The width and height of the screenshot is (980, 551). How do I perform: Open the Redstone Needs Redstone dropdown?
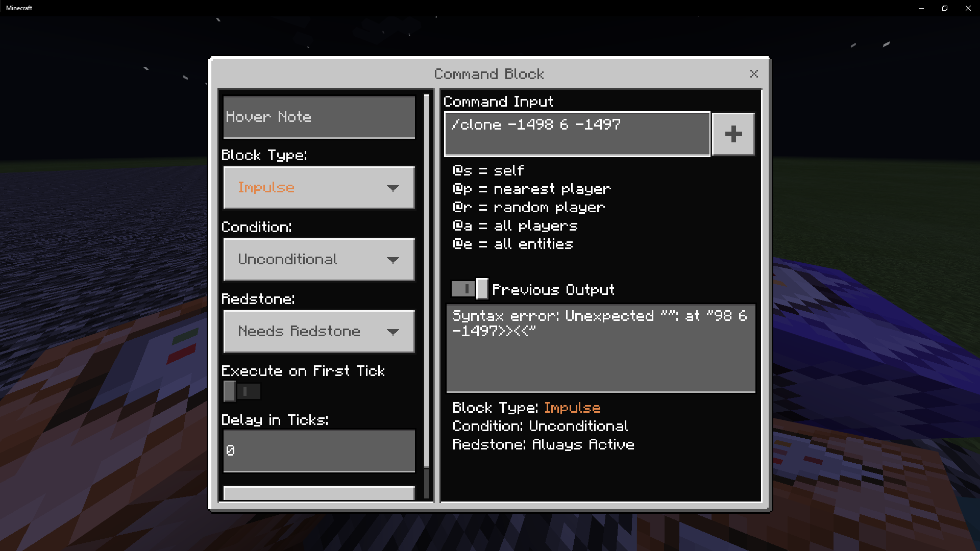319,332
